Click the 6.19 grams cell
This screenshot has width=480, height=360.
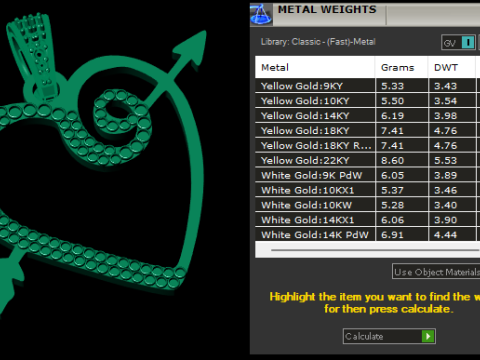coord(402,116)
